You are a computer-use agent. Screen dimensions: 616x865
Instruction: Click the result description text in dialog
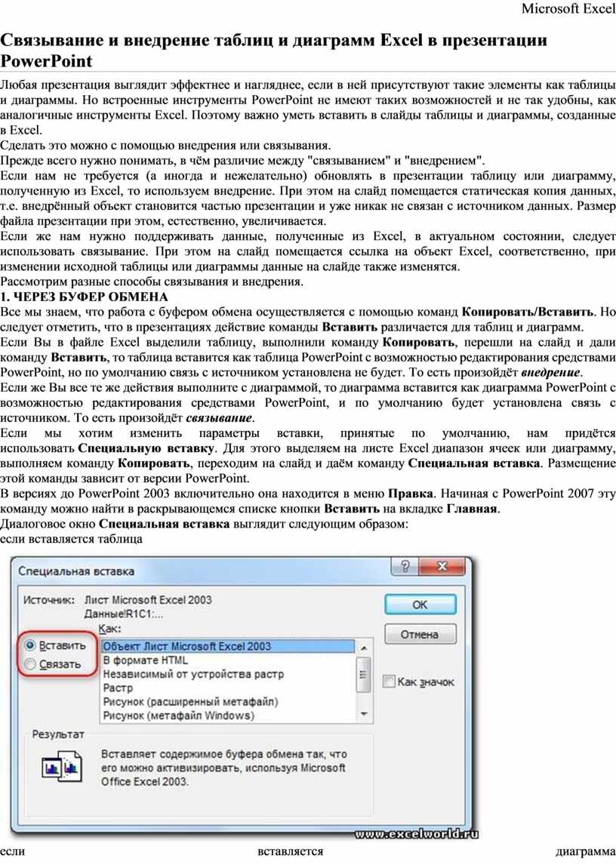[x=223, y=768]
